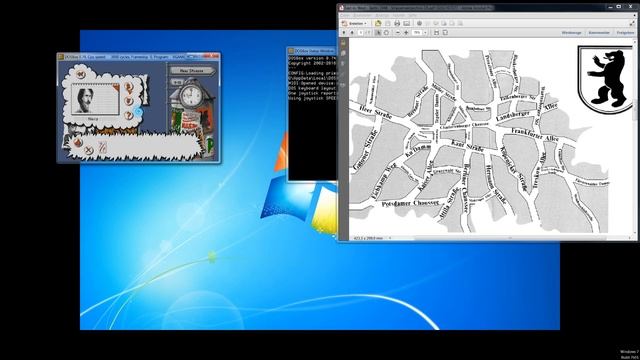Click the zoom out minus icon
The height and width of the screenshot is (360, 640).
398,33
